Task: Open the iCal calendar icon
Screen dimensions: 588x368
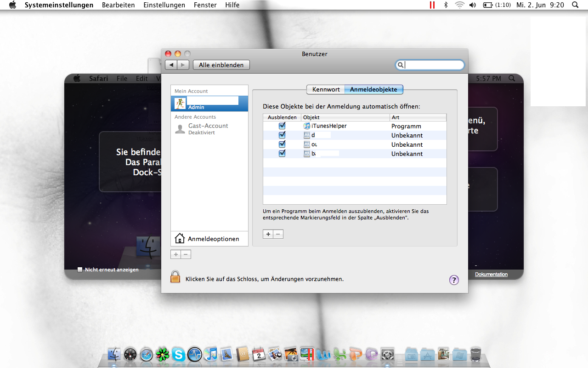Action: point(259,354)
